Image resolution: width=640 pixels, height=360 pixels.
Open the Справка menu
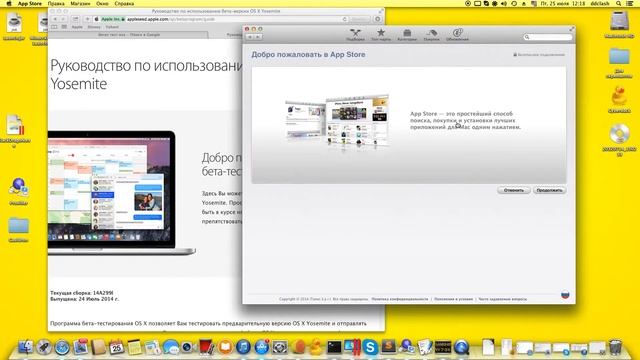point(124,3)
